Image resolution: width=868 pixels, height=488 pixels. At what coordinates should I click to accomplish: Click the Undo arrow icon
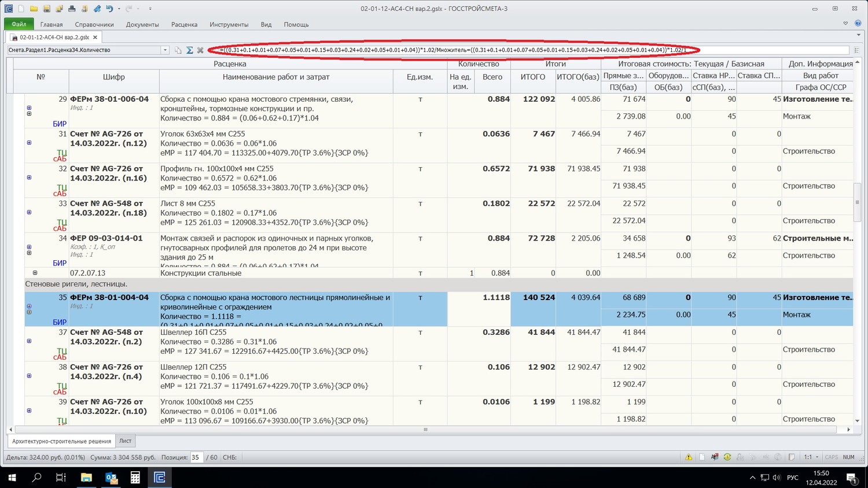click(109, 9)
